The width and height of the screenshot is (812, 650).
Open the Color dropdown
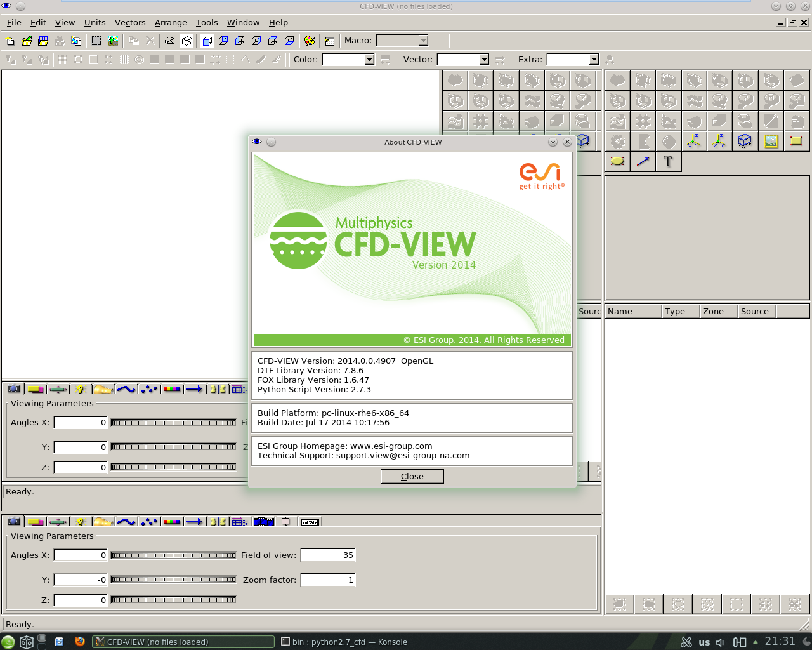369,60
